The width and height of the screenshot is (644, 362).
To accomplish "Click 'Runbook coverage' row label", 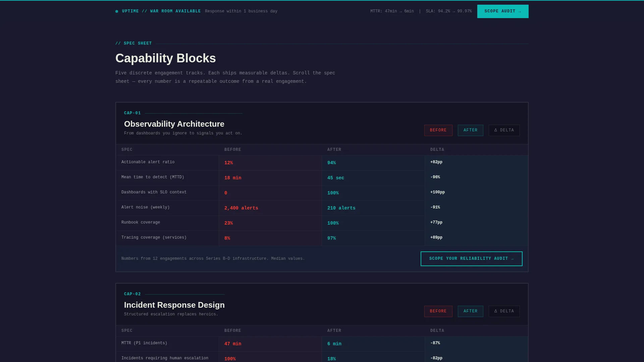I will 141,223.
